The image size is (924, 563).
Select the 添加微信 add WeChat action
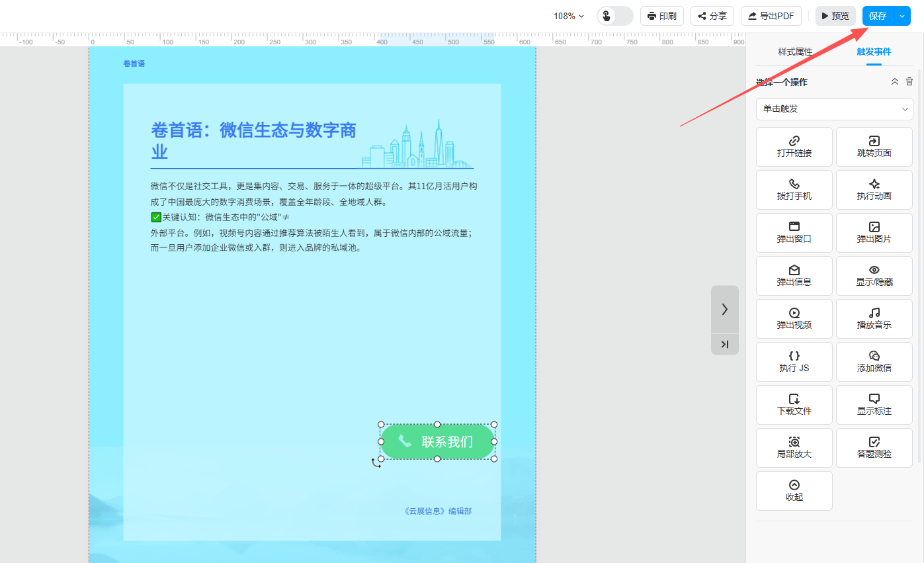[x=874, y=362]
